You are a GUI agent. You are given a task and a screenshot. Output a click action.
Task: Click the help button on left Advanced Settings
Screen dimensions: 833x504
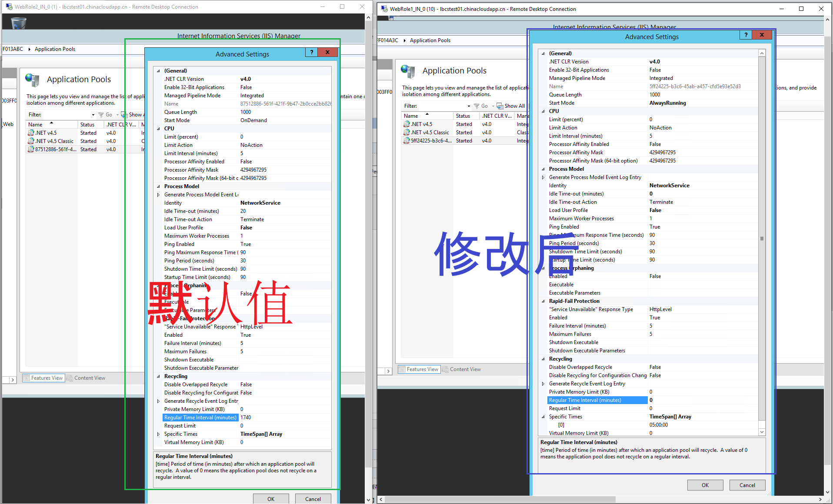click(x=311, y=53)
